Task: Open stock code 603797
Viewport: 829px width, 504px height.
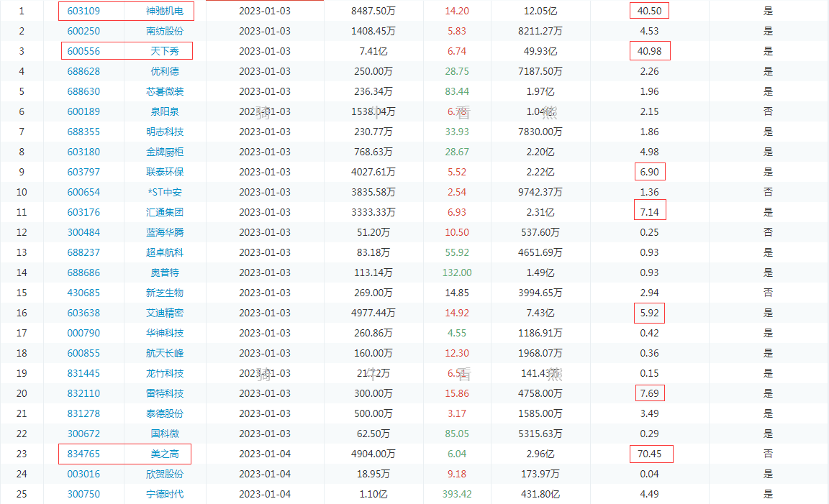Action: pyautogui.click(x=83, y=172)
